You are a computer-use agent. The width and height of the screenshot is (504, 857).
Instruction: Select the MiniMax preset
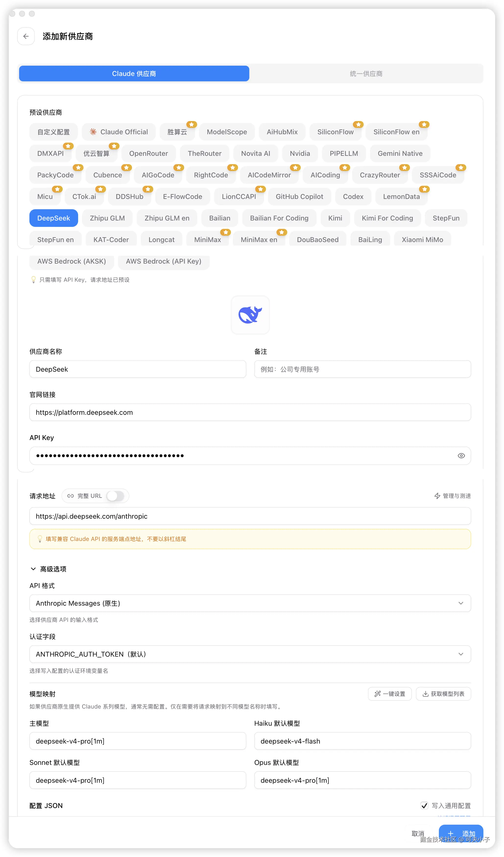click(x=207, y=239)
